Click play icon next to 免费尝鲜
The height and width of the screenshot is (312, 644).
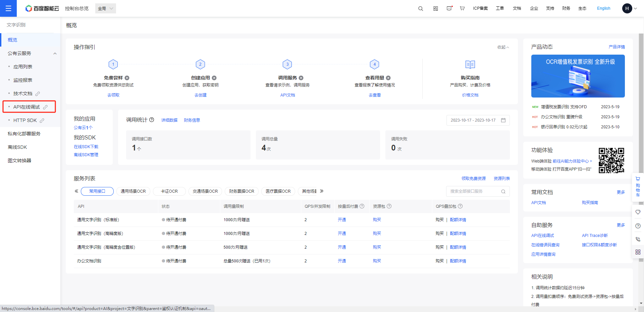[x=127, y=78]
